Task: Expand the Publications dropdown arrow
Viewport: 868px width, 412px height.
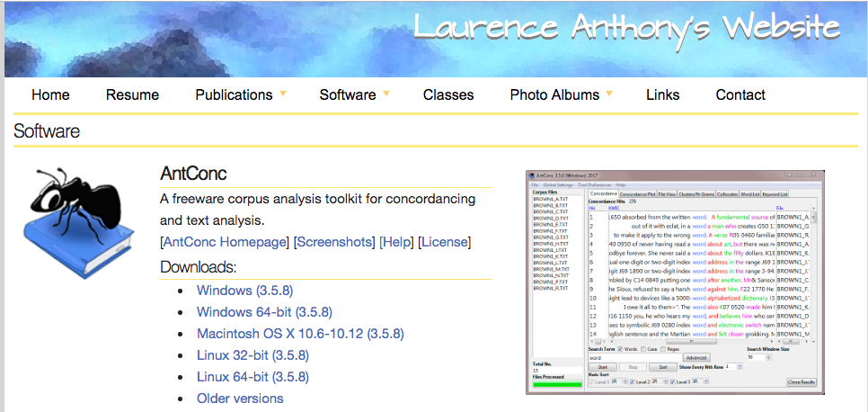Action: coord(283,94)
